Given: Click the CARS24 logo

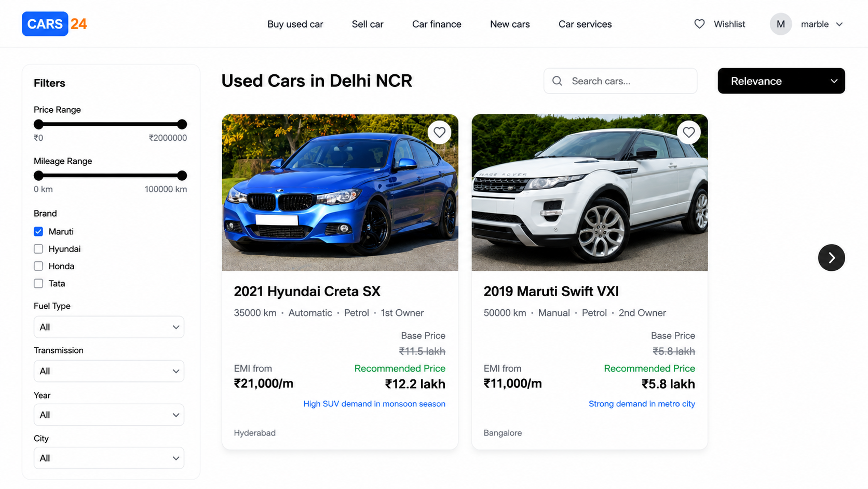Looking at the screenshot, I should tap(55, 24).
